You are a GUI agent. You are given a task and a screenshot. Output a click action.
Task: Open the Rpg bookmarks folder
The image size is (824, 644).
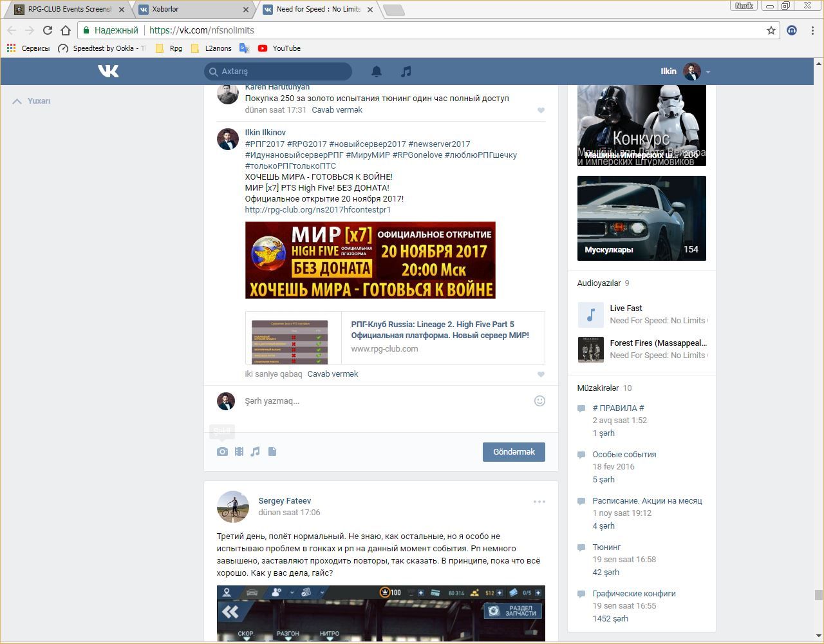coord(169,48)
